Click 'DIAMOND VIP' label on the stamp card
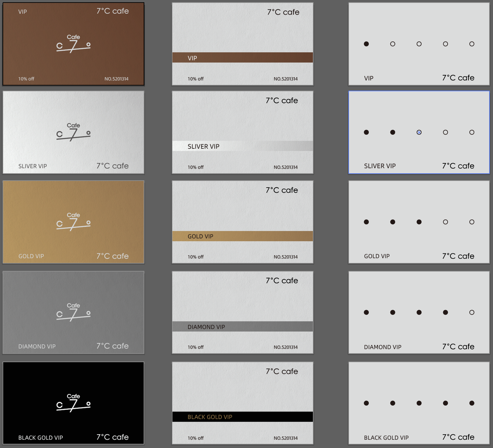 [x=383, y=347]
